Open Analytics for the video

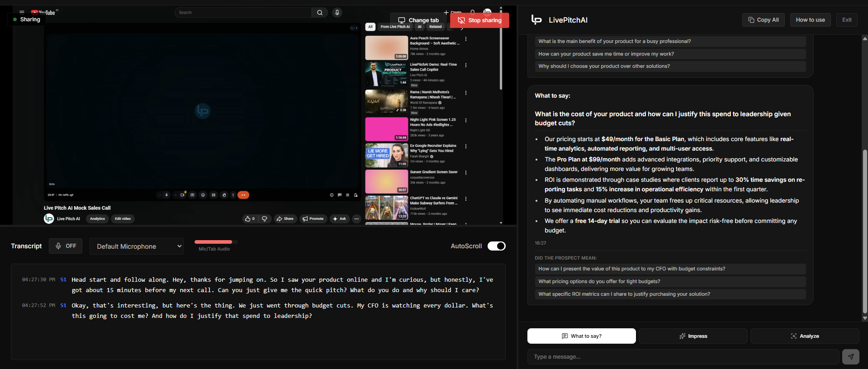point(97,219)
